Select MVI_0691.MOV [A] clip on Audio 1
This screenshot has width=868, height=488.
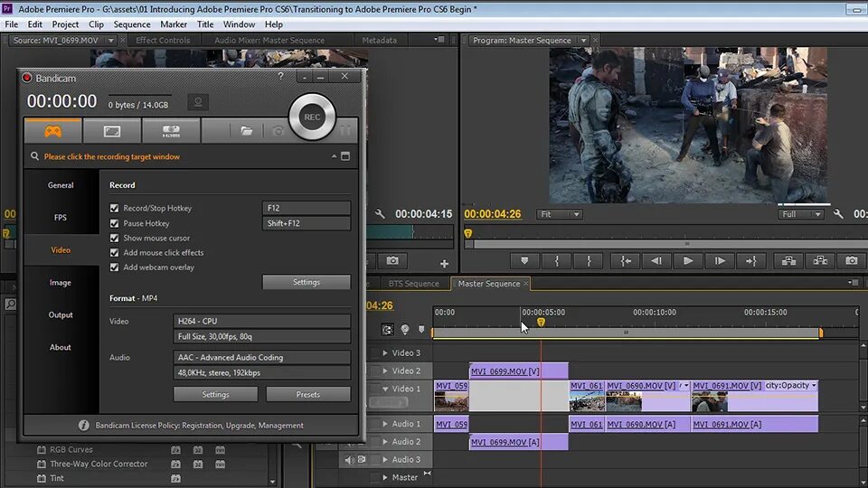pos(754,425)
